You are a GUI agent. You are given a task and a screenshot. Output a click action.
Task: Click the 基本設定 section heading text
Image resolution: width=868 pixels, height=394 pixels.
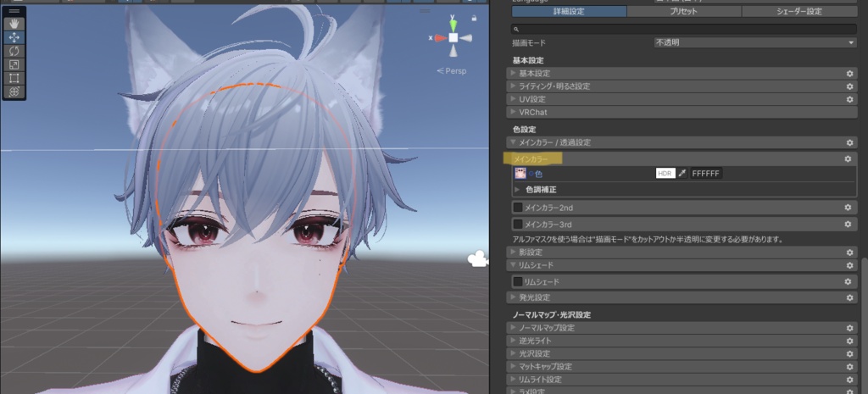point(527,60)
